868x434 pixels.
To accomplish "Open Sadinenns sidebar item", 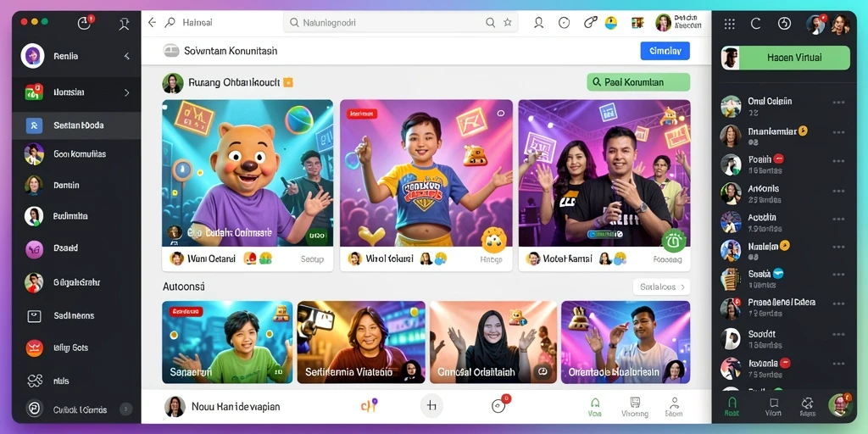I will 77,315.
